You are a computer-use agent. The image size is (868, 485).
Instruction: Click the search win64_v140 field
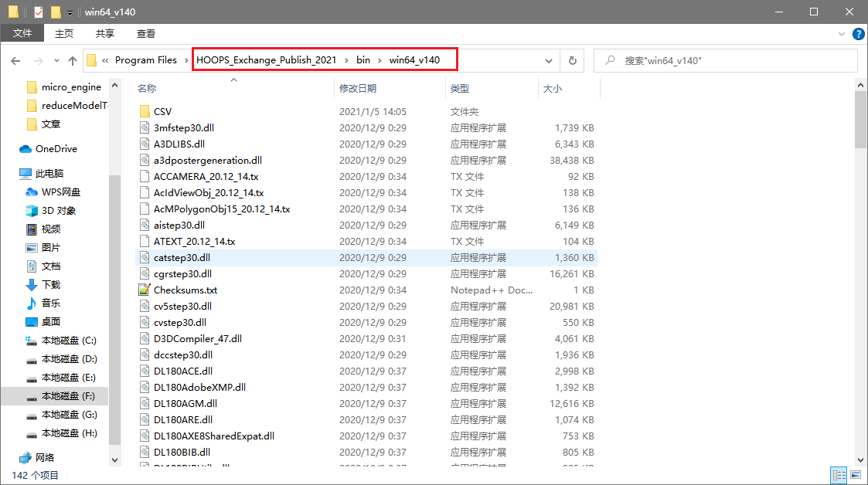tap(726, 61)
